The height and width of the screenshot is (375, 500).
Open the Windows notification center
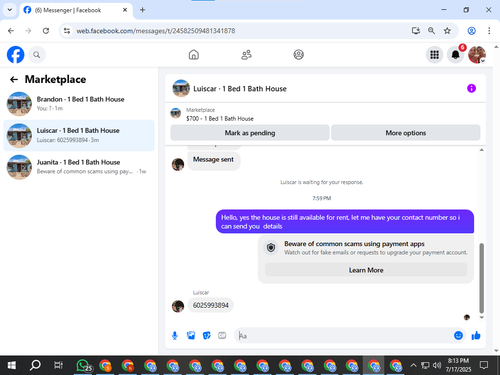tap(484, 365)
